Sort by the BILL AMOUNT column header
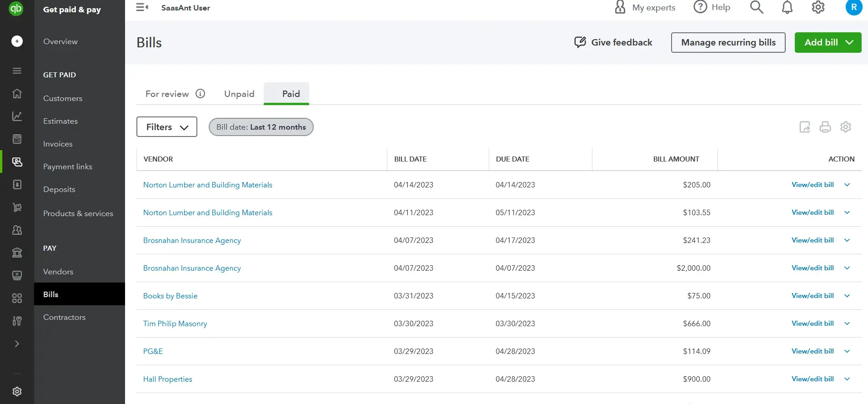 point(676,159)
